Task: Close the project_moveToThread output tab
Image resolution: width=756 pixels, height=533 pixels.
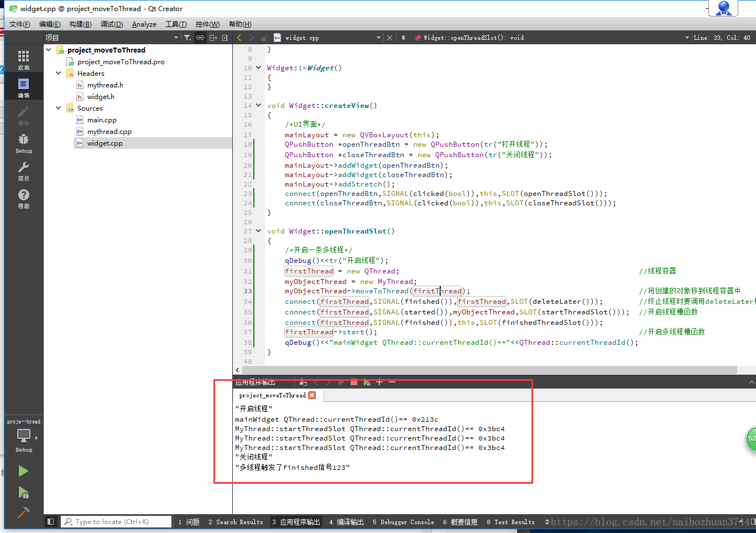Action: pyautogui.click(x=312, y=395)
